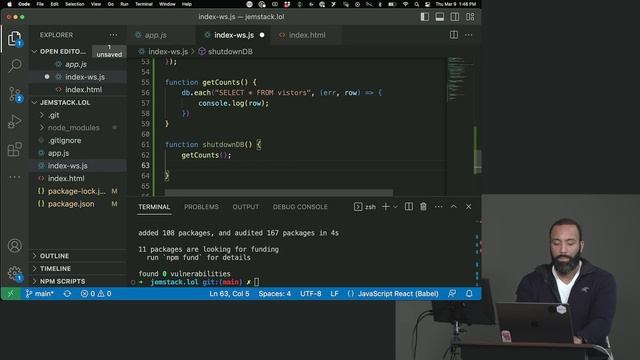Kill terminal with trash icon
The image size is (640, 360).
point(423,207)
